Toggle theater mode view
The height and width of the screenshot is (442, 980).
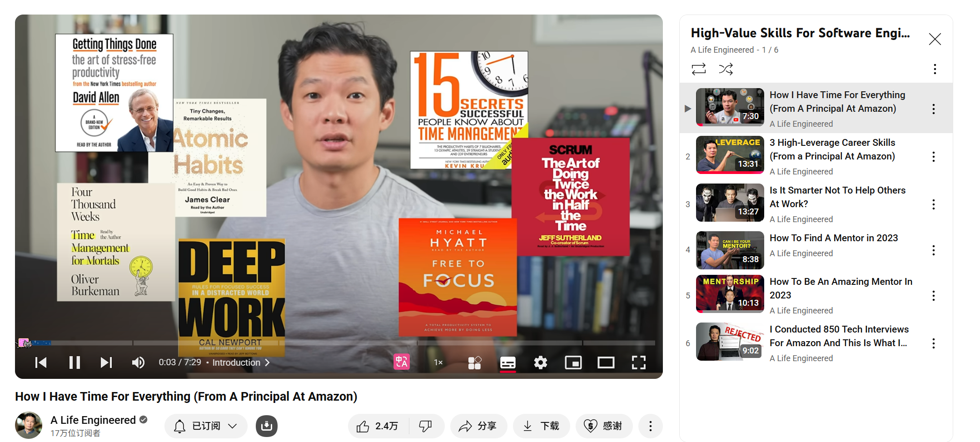pos(606,363)
